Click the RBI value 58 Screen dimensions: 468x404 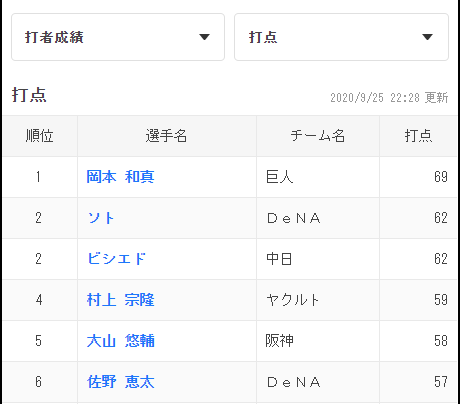pyautogui.click(x=441, y=341)
